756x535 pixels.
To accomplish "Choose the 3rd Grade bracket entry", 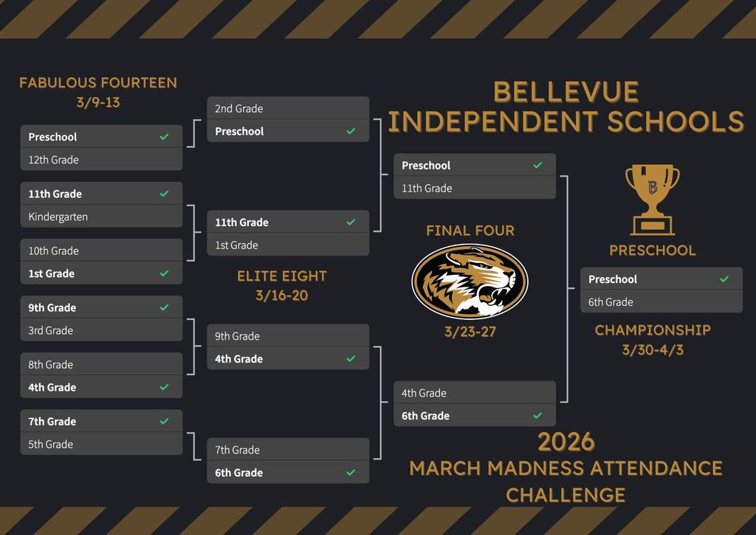I will (101, 330).
